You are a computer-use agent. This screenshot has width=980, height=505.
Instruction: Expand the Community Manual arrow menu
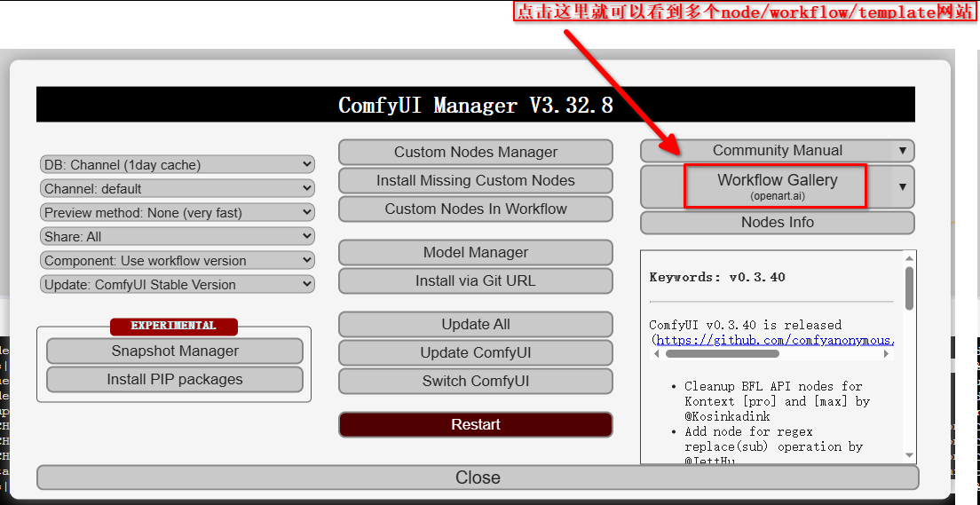[x=903, y=151]
